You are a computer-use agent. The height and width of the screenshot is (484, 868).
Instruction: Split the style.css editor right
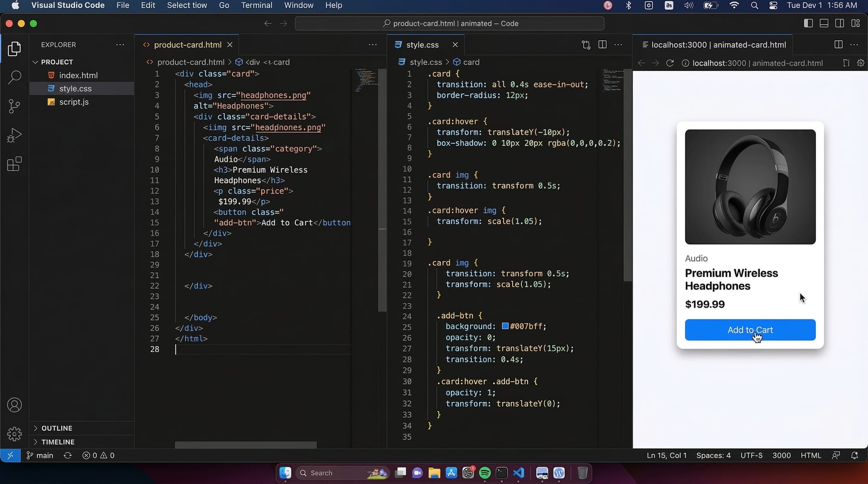[x=602, y=45]
